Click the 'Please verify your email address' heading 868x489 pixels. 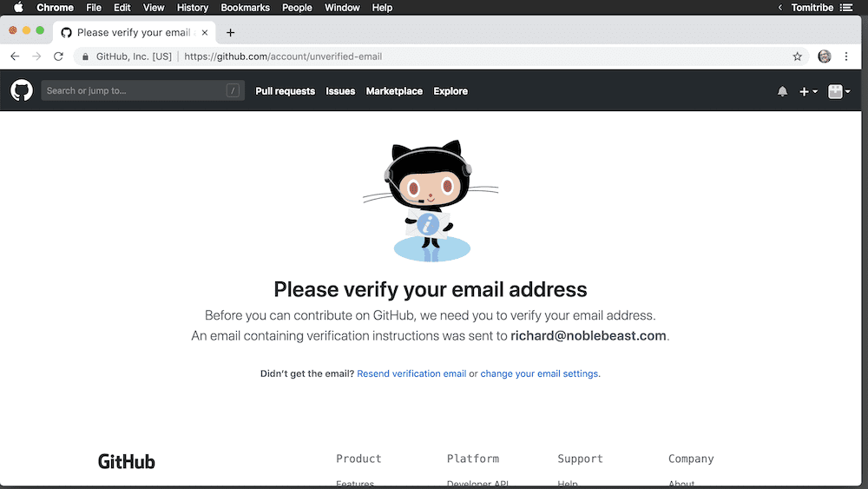click(x=431, y=289)
